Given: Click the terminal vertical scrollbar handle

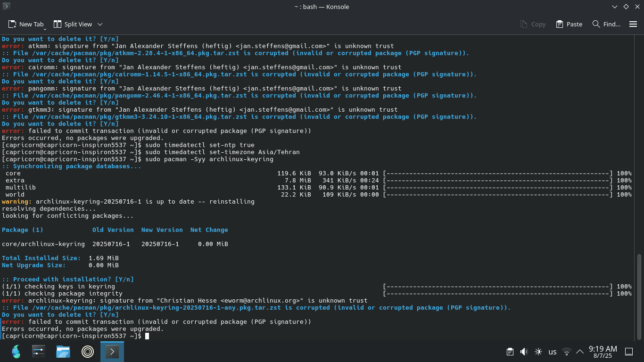Looking at the screenshot, I should [x=639, y=296].
